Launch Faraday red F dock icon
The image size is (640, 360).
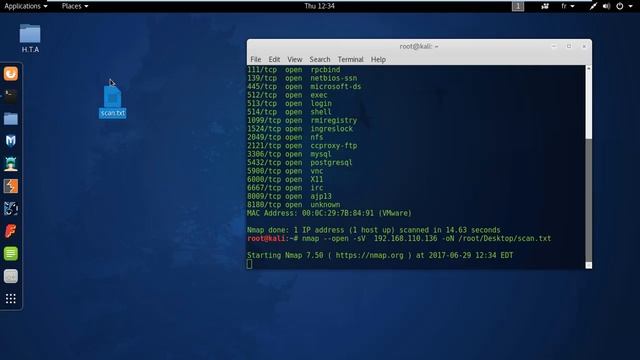click(x=11, y=231)
